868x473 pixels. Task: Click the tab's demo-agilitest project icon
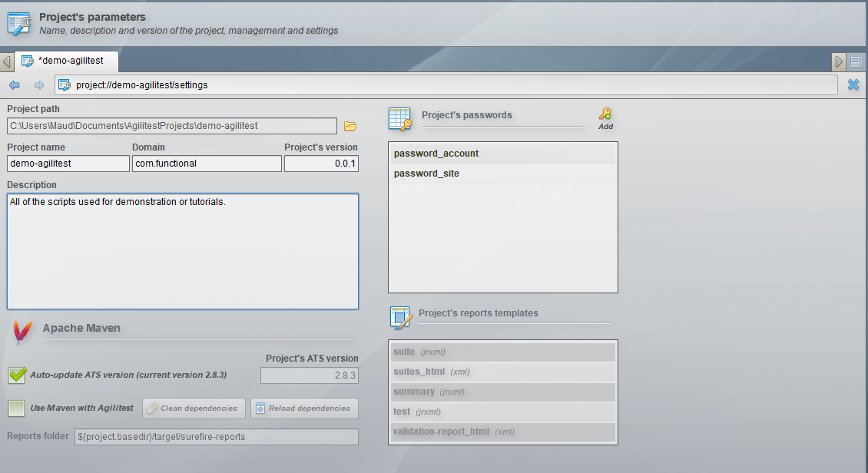(27, 61)
